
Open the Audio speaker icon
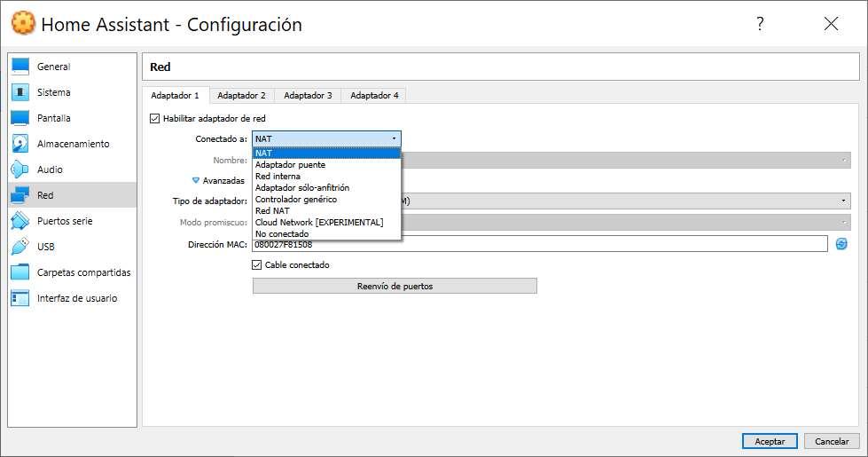[20, 169]
